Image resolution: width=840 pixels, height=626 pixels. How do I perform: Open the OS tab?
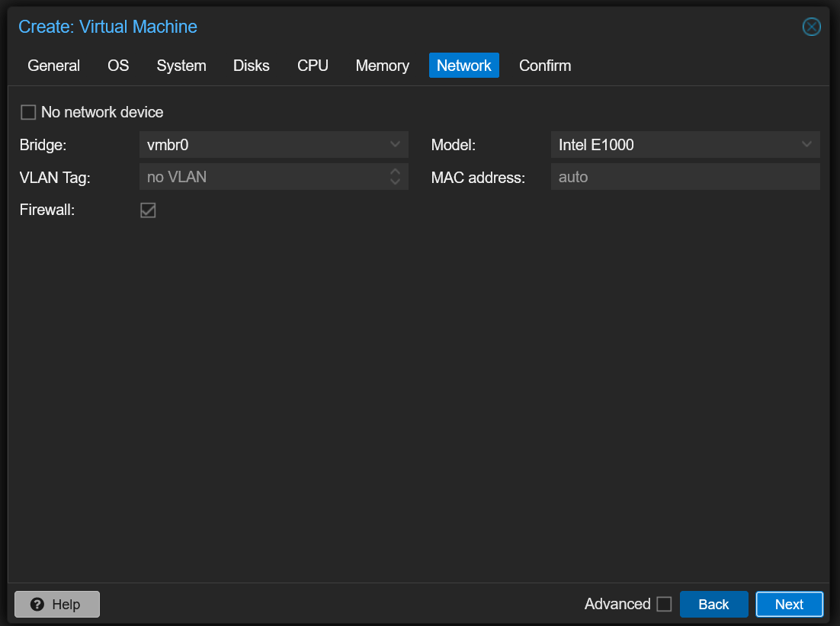pyautogui.click(x=118, y=66)
